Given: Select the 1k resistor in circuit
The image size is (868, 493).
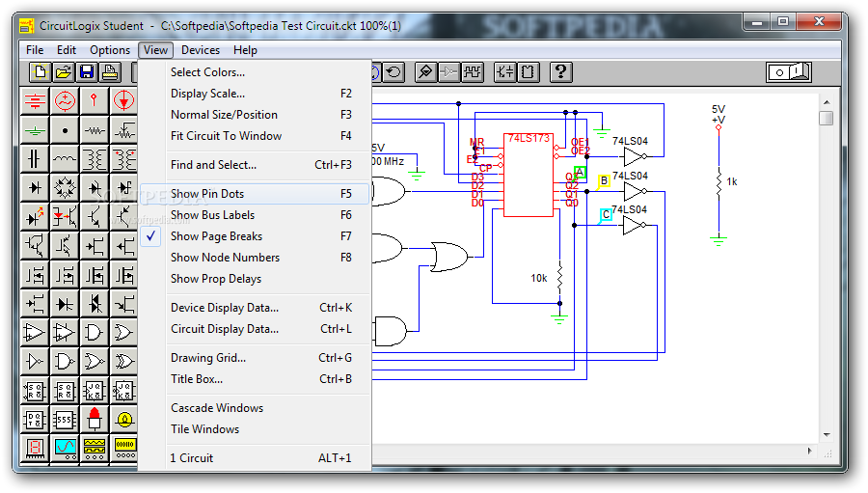Looking at the screenshot, I should [x=719, y=182].
